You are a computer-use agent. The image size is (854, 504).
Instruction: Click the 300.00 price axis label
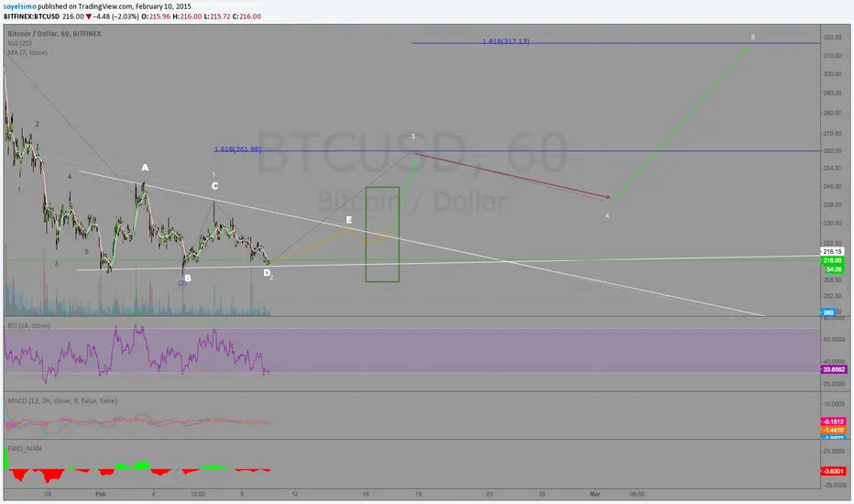click(832, 74)
